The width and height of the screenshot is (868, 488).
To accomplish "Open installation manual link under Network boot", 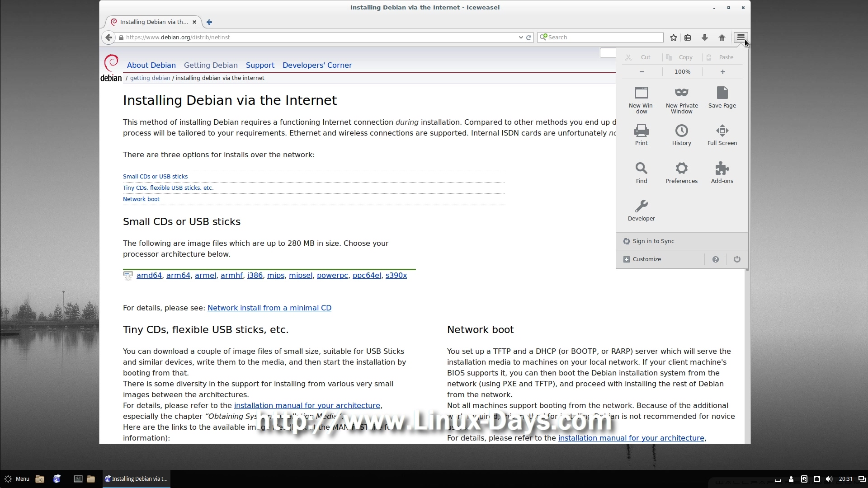I will click(x=631, y=438).
